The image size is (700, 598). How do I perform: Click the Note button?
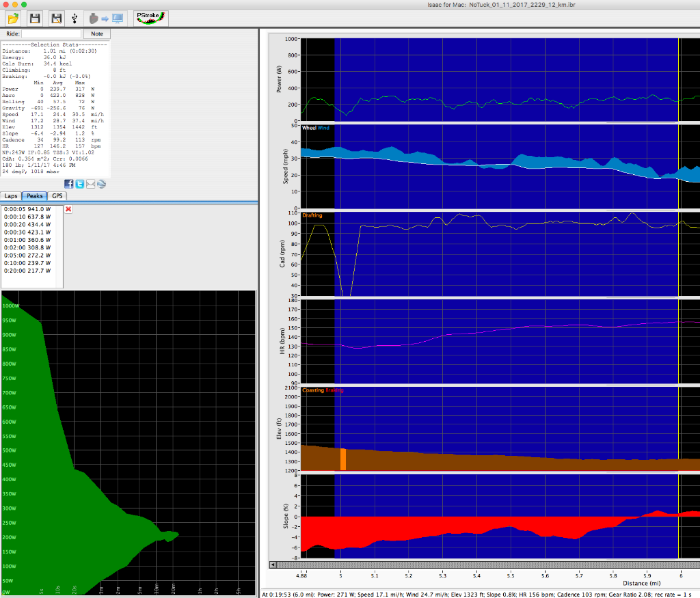(x=97, y=33)
